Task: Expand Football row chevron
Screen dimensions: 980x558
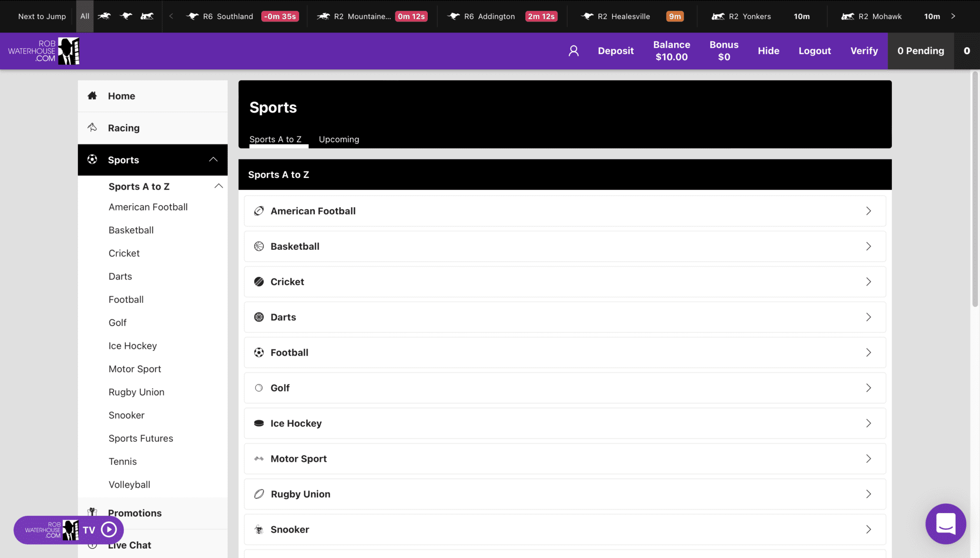Action: (869, 353)
